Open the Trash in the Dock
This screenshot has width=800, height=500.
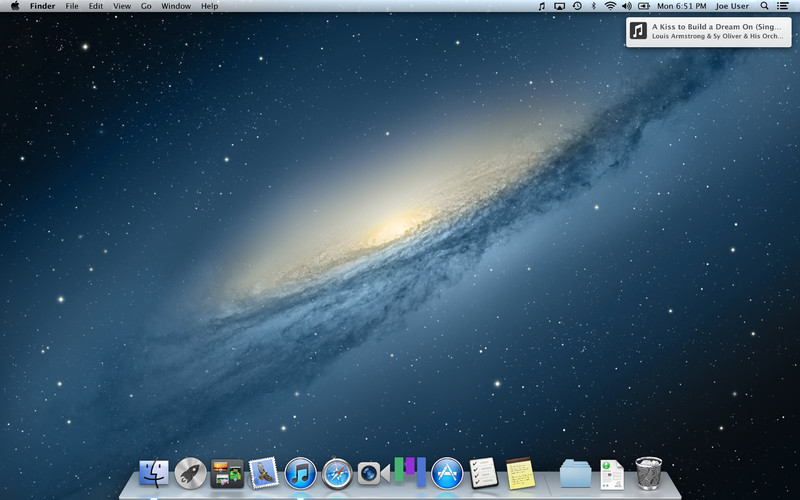(x=648, y=473)
